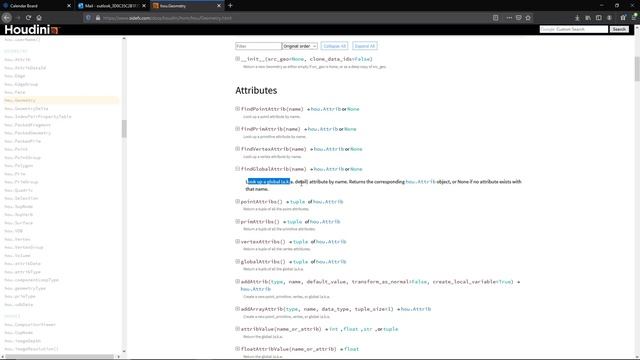Open the page actions three-dot menu
The image size is (640, 360).
[509, 18]
